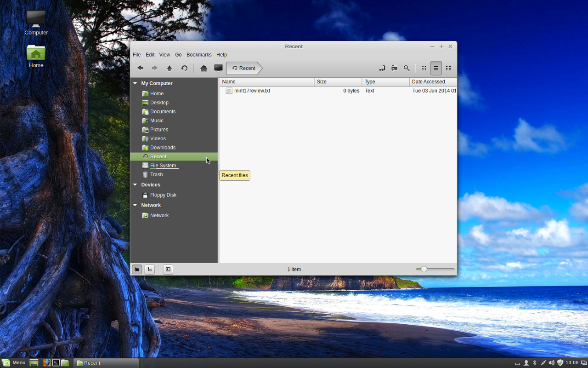The width and height of the screenshot is (588, 368).
Task: Navigate back using the back arrow icon
Action: [x=140, y=68]
